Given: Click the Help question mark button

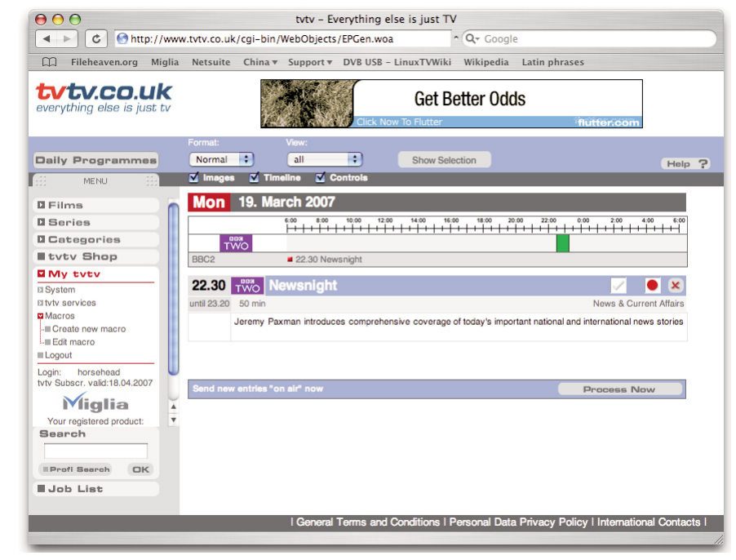Looking at the screenshot, I should [x=685, y=164].
